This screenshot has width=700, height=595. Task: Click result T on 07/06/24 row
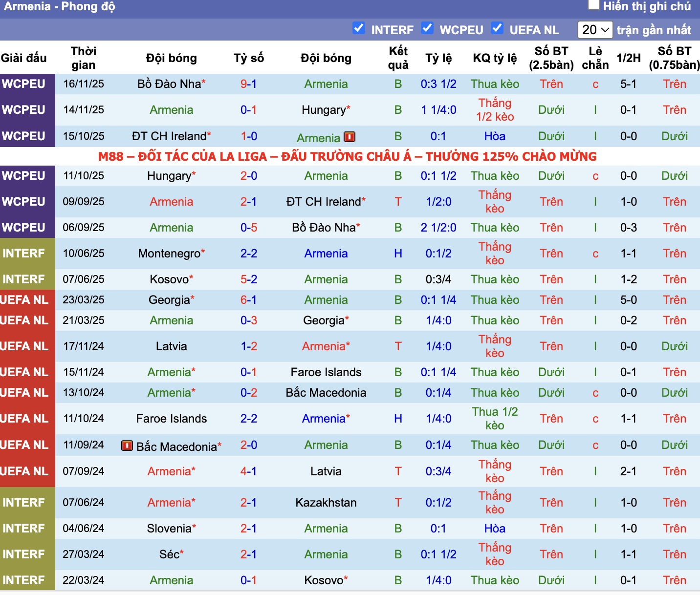click(x=398, y=503)
